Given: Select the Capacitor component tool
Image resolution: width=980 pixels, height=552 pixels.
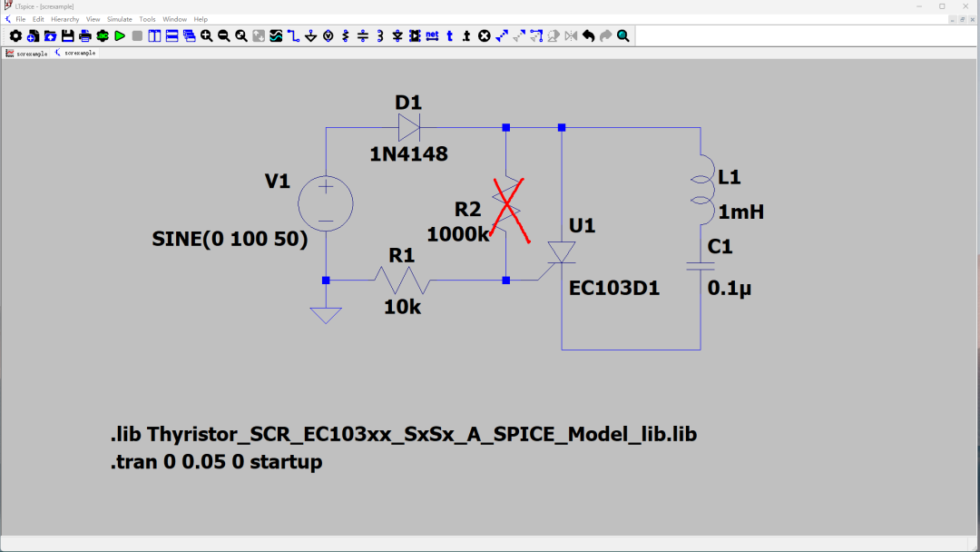Looking at the screenshot, I should [363, 36].
